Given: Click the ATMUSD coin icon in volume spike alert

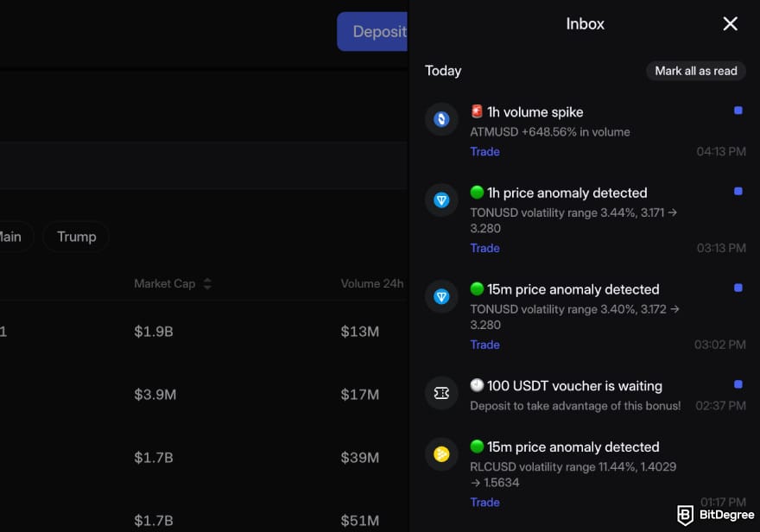Looking at the screenshot, I should (441, 118).
